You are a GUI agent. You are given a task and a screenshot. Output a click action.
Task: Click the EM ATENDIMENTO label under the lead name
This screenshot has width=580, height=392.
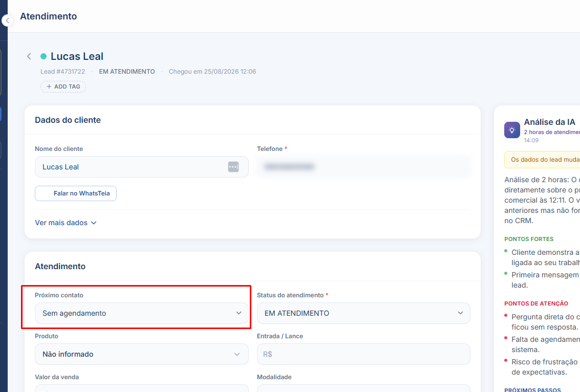tap(127, 71)
